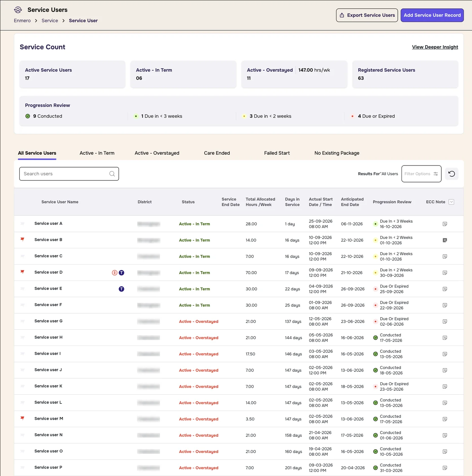
Task: Click the Progression Review column header
Action: pos(392,202)
